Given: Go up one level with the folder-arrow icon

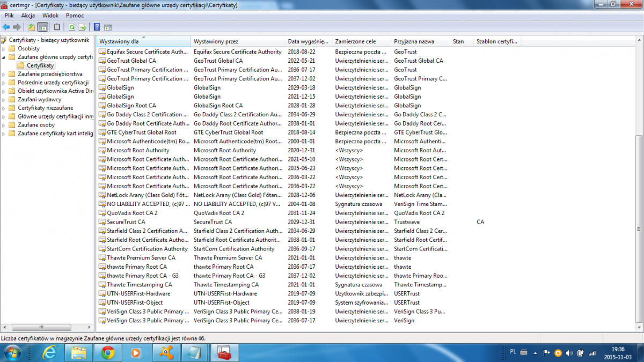Looking at the screenshot, I should [x=32, y=27].
